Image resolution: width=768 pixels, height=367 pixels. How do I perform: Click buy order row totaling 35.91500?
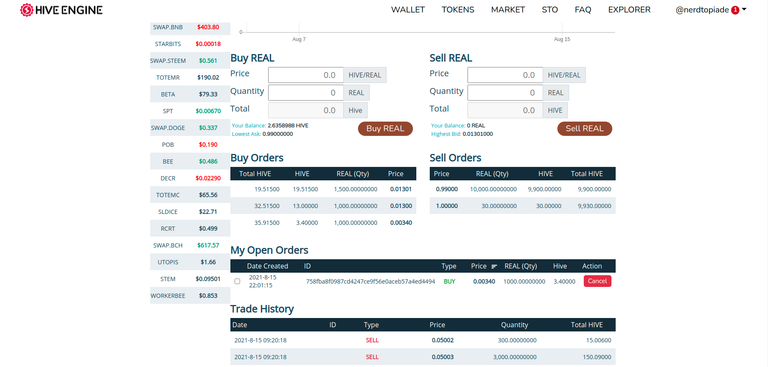(323, 222)
